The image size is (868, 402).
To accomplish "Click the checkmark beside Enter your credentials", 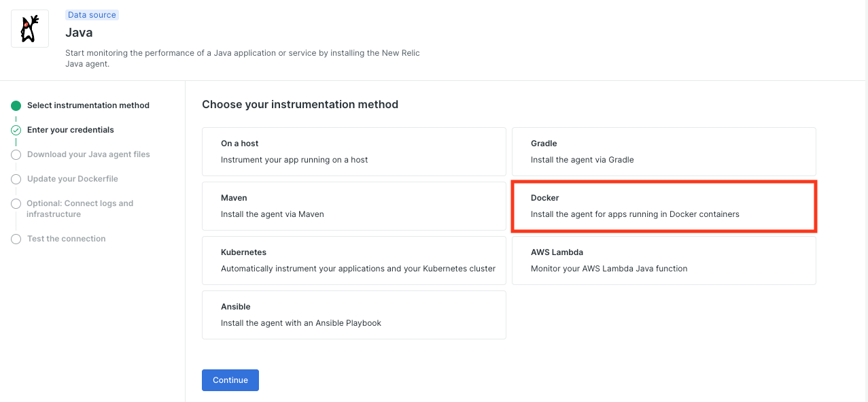I will [16, 130].
